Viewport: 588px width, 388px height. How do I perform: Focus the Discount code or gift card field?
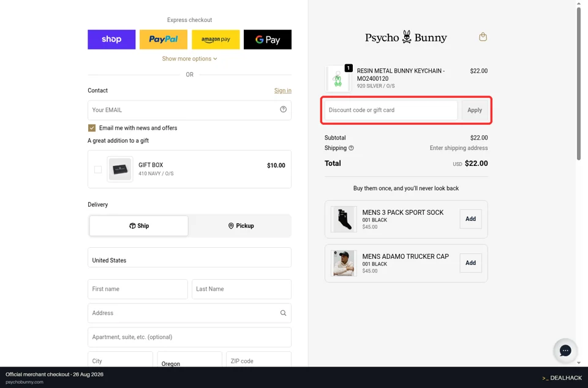[391, 110]
